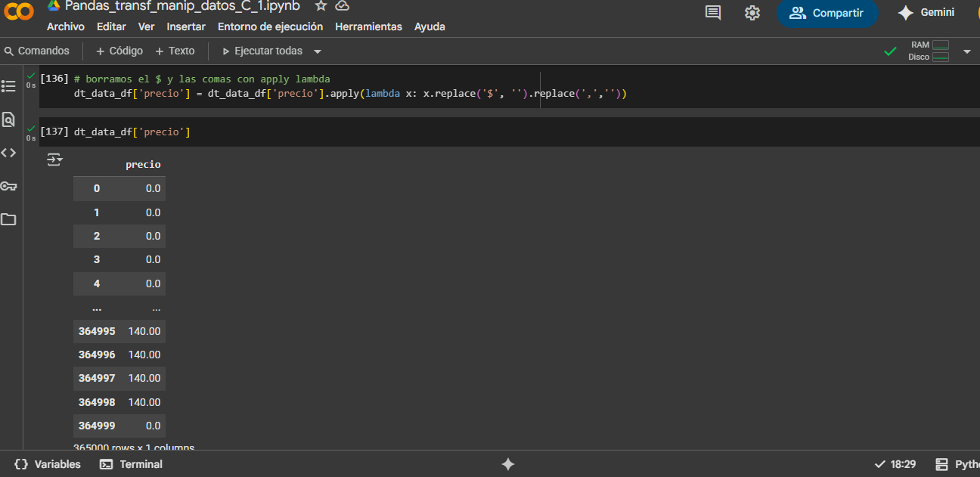Viewport: 980px width, 477px height.
Task: Run all cells with Ejecutar todas
Action: (x=262, y=51)
